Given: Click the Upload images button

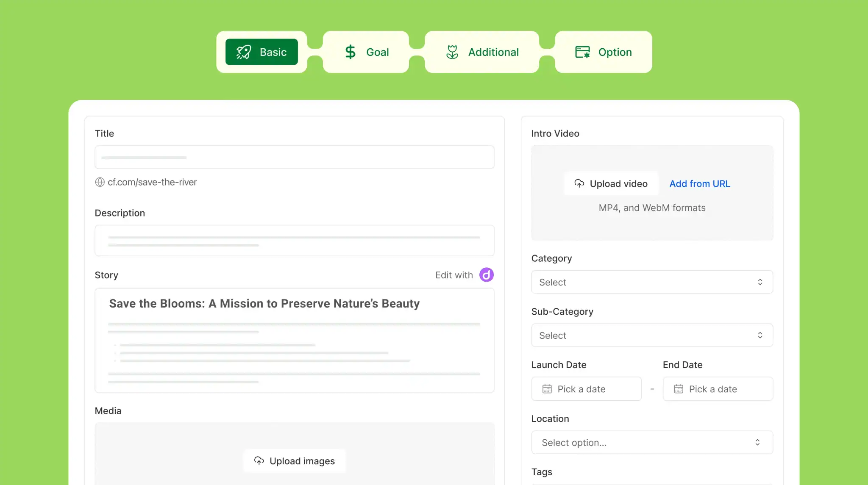Looking at the screenshot, I should coord(295,461).
